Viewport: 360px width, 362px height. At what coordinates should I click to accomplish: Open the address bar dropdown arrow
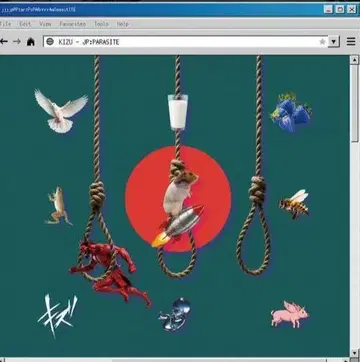pyautogui.click(x=334, y=42)
